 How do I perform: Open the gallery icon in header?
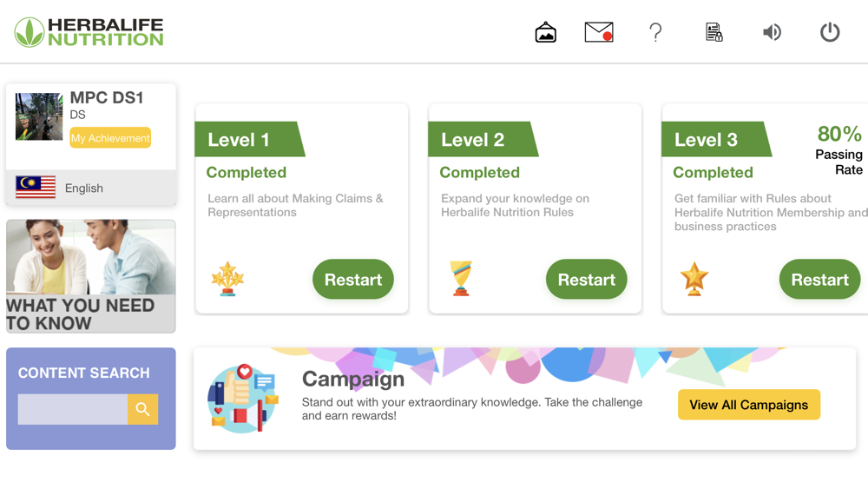(x=546, y=33)
